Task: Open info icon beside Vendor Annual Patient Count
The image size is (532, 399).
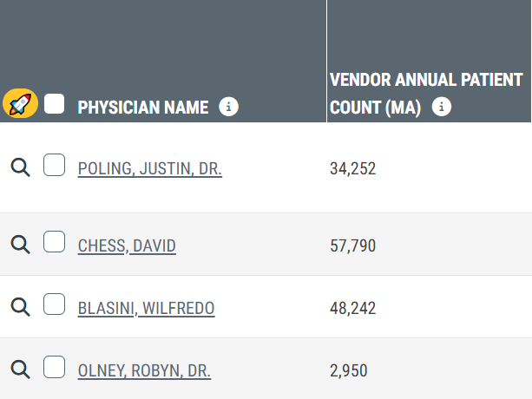Action: tap(442, 107)
